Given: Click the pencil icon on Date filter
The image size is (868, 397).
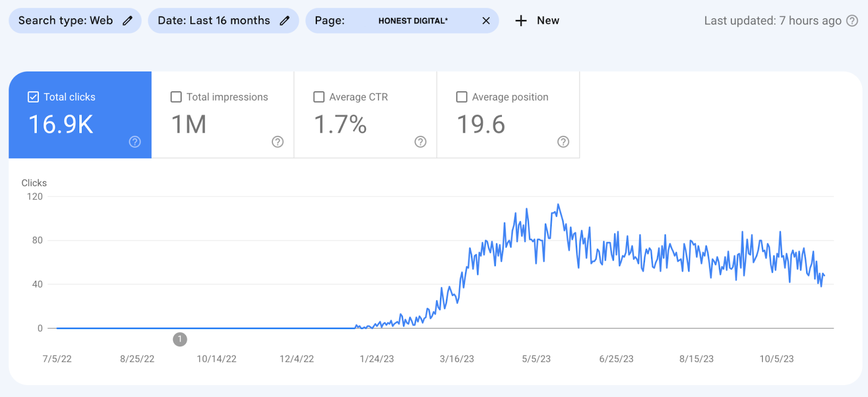Looking at the screenshot, I should (285, 21).
